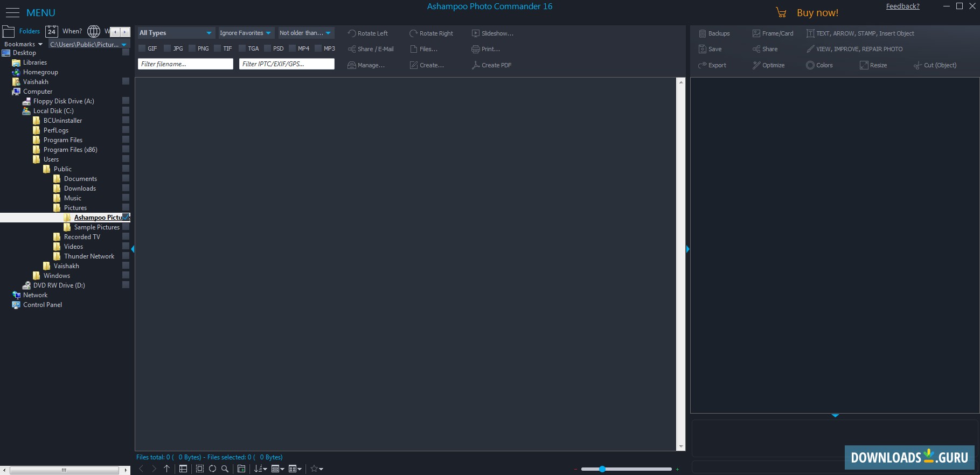Screen dimensions: 980x475
Task: Open the Colors tool
Action: pos(819,65)
